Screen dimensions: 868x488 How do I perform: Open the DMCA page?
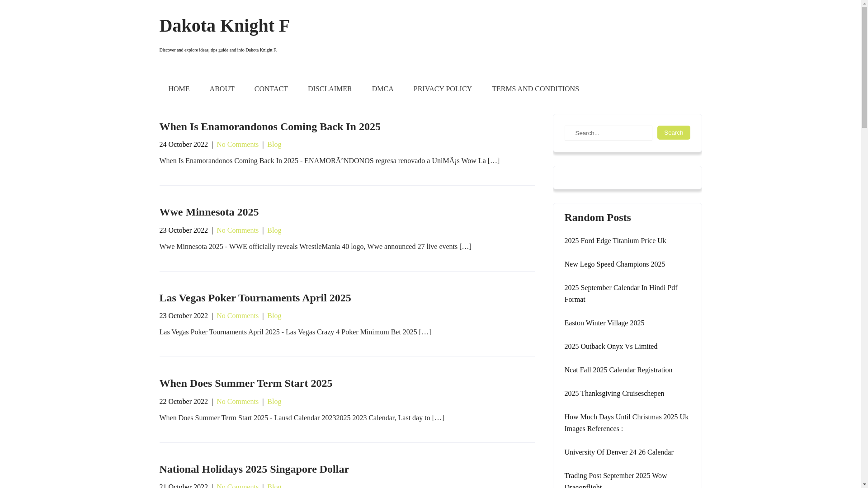(x=382, y=89)
